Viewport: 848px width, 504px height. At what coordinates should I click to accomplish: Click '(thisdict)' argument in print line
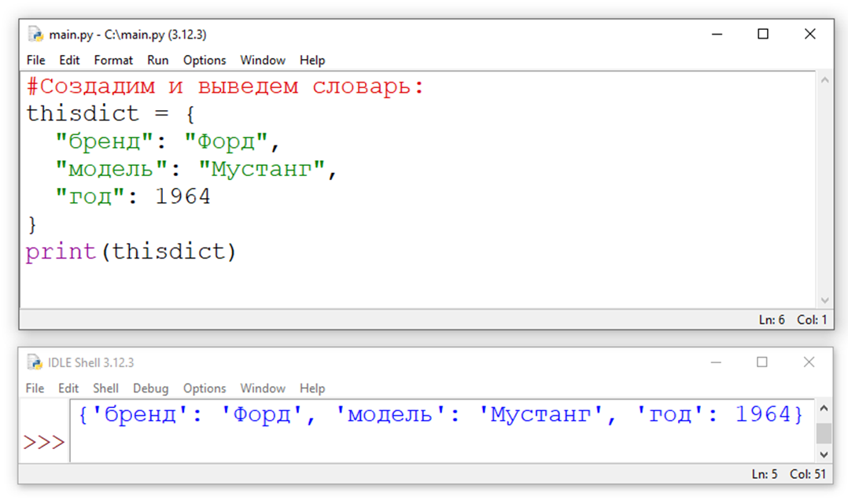(x=168, y=252)
